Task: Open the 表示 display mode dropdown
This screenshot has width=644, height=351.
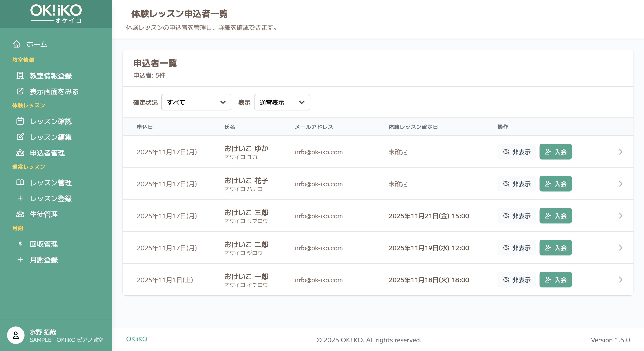Action: [282, 102]
